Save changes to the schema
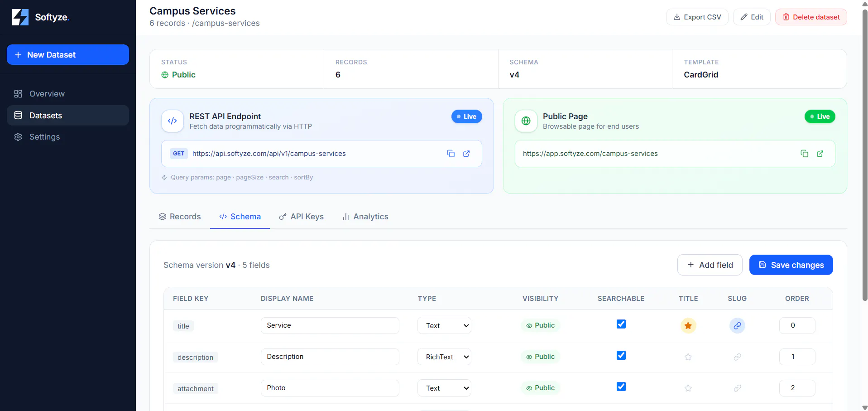 click(x=791, y=265)
